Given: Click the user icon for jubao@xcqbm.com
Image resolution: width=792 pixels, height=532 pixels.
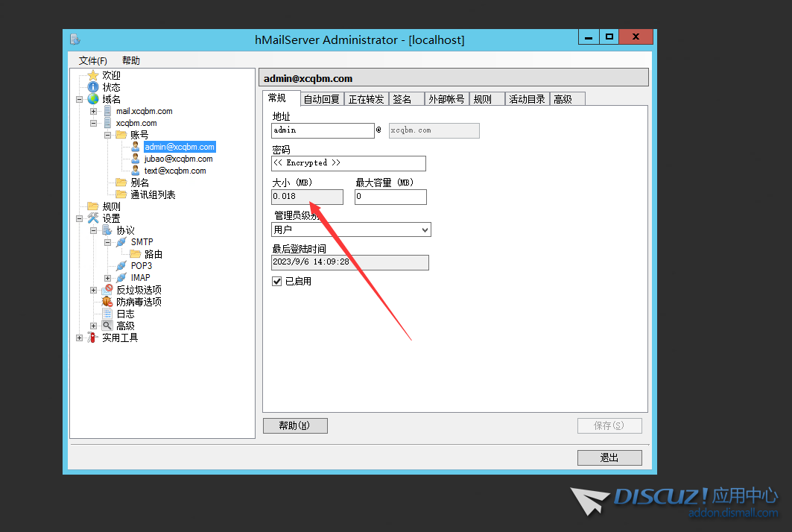Looking at the screenshot, I should point(136,159).
